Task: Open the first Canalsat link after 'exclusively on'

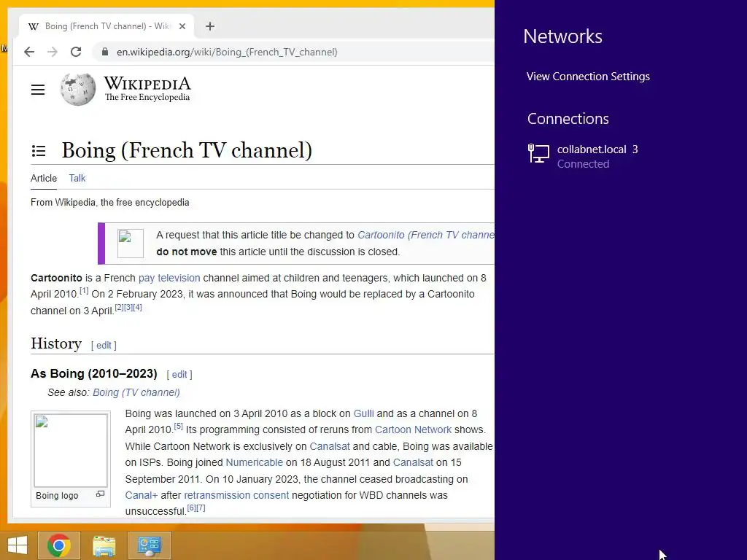Action: 330,446
